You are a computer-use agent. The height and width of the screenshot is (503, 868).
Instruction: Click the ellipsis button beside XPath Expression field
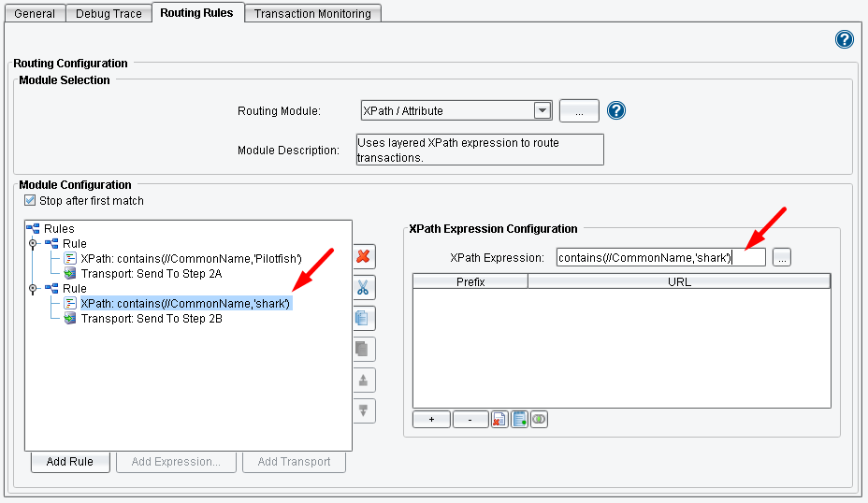pos(782,257)
